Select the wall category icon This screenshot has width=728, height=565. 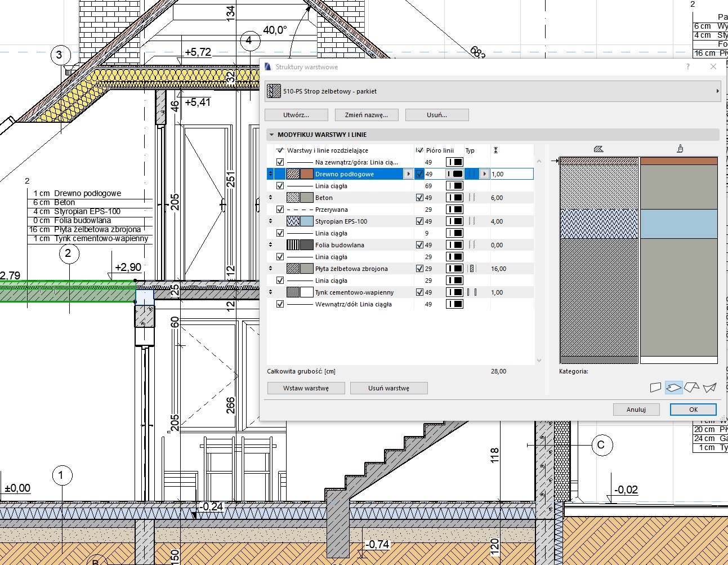click(655, 388)
